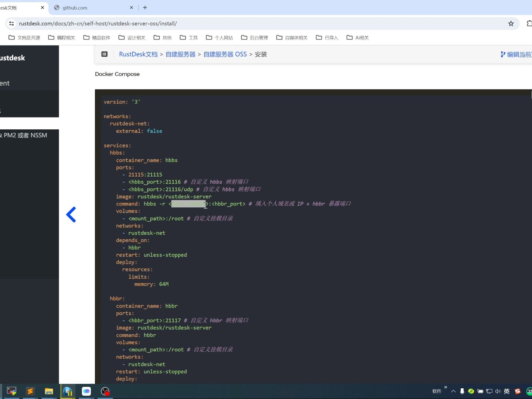532x399 pixels.
Task: Close the github.com tab
Action: pyautogui.click(x=132, y=7)
